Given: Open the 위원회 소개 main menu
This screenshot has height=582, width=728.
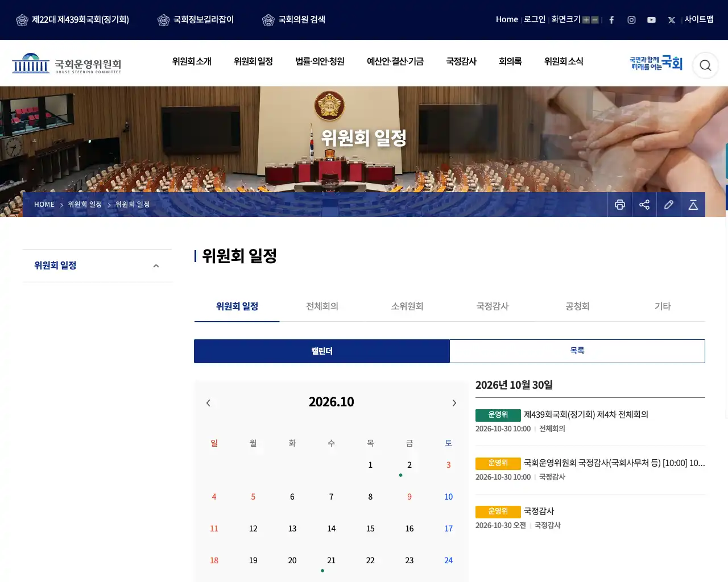Looking at the screenshot, I should [192, 61].
